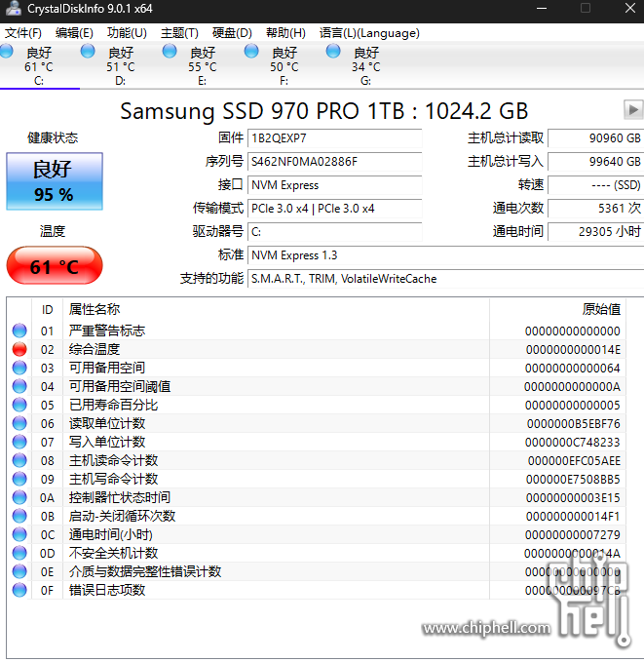
Task: Select the raw value 00000000014F1
Action: (573, 517)
